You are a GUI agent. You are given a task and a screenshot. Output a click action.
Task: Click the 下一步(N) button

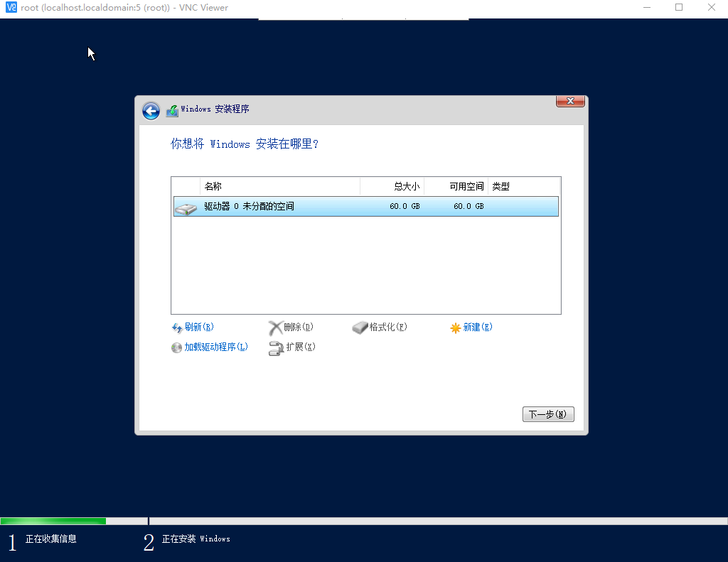pyautogui.click(x=548, y=414)
